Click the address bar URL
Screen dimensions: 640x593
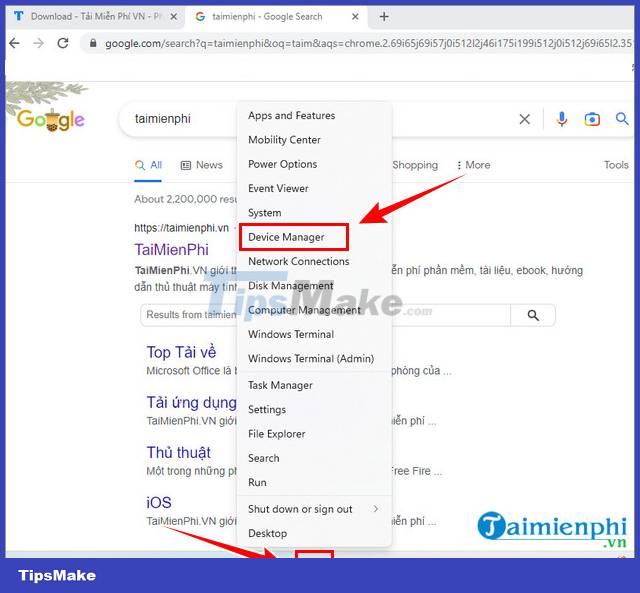pyautogui.click(x=367, y=43)
